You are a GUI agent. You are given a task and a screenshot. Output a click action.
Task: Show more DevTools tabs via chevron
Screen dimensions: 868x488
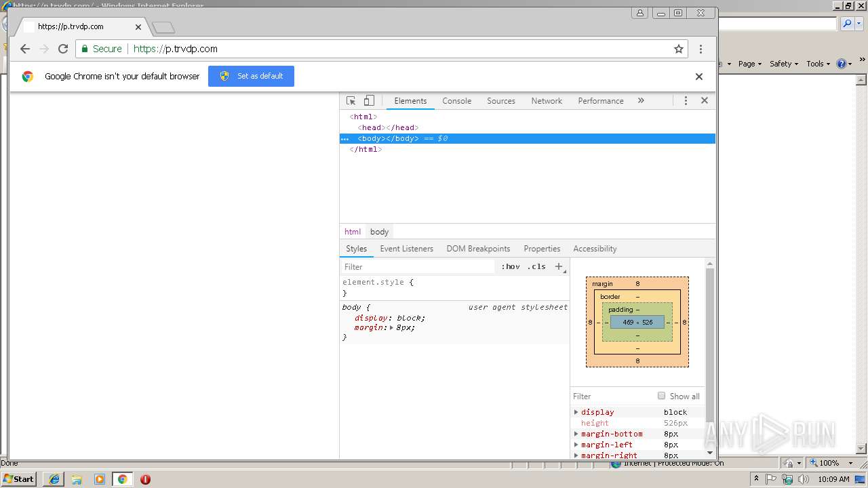coord(641,100)
